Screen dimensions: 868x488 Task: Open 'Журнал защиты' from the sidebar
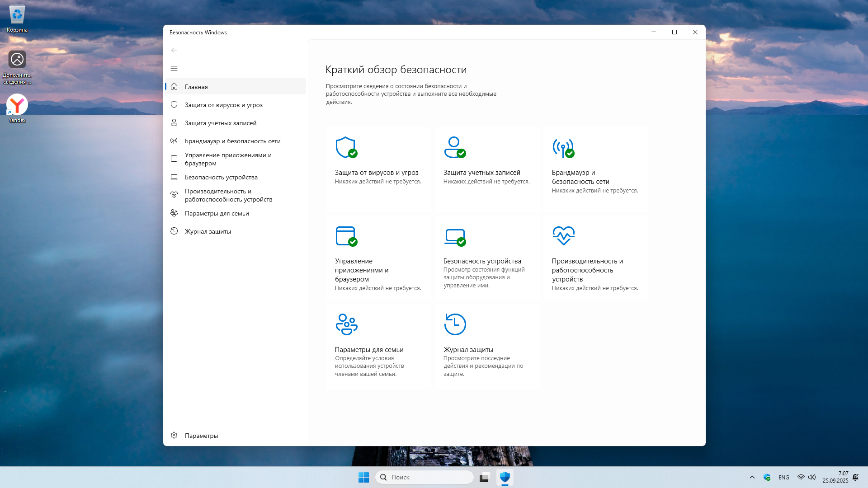coord(208,231)
